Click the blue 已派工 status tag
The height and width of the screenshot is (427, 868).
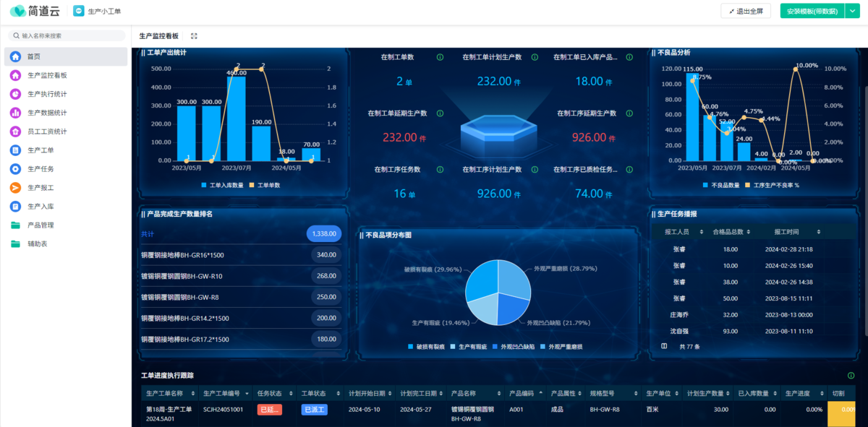click(315, 410)
